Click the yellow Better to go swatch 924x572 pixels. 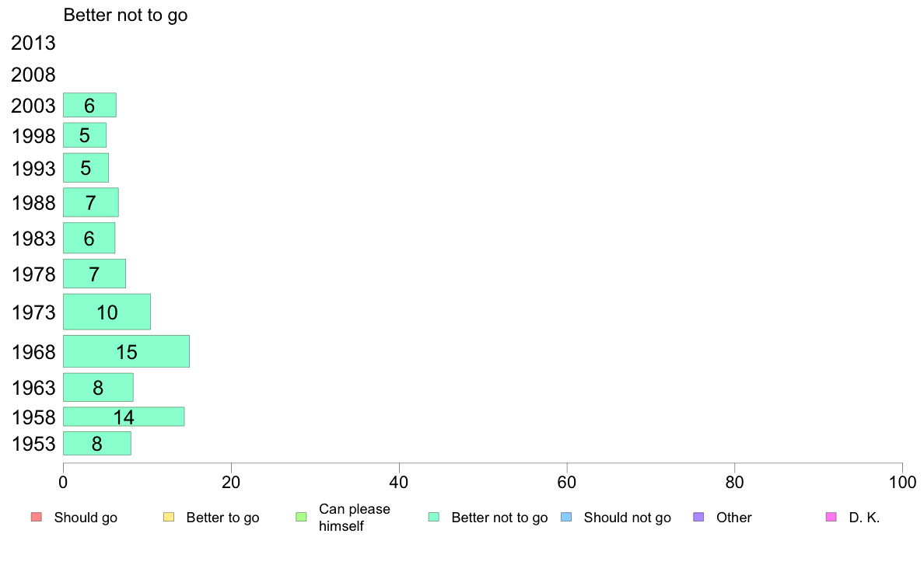pos(169,518)
